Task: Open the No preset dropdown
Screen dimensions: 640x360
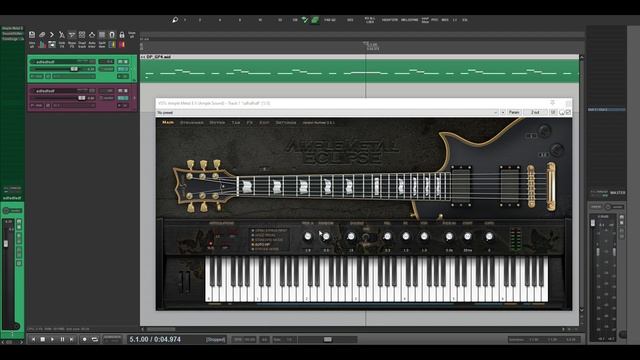Action: click(x=327, y=112)
